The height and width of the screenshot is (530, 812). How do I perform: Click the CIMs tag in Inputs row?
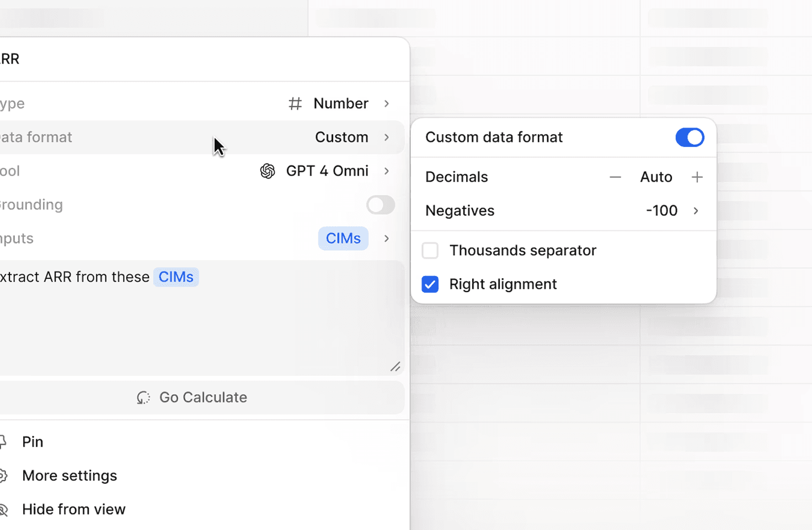click(343, 239)
